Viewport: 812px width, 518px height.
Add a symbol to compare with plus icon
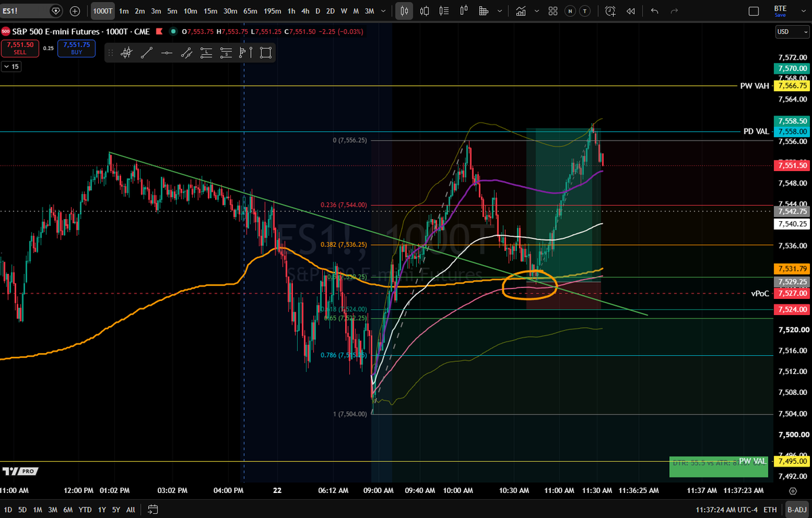point(74,11)
